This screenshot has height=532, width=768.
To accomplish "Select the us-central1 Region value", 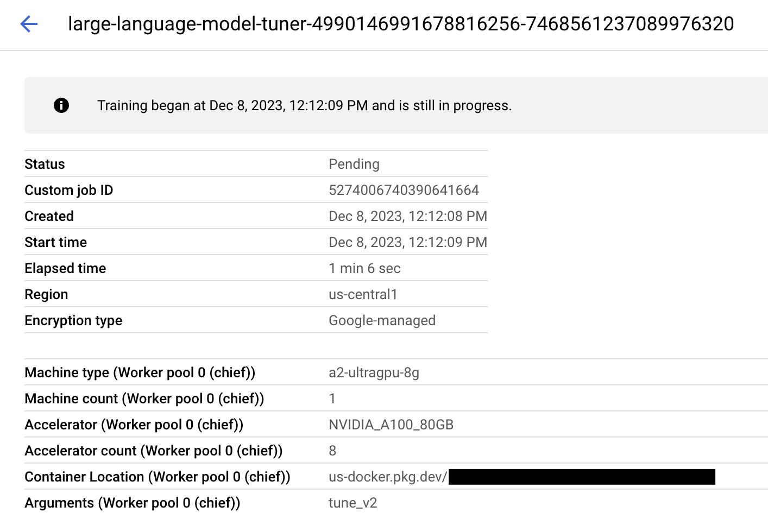I will (363, 294).
